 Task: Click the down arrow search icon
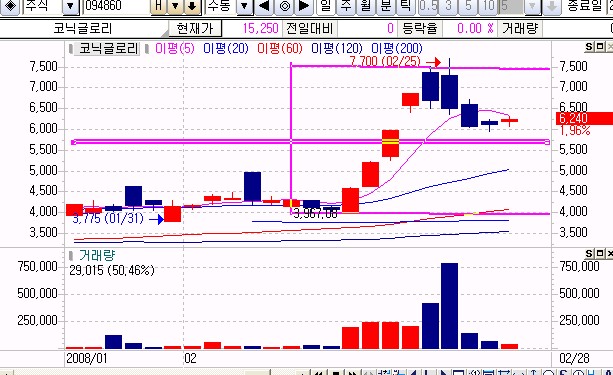pyautogui.click(x=192, y=6)
